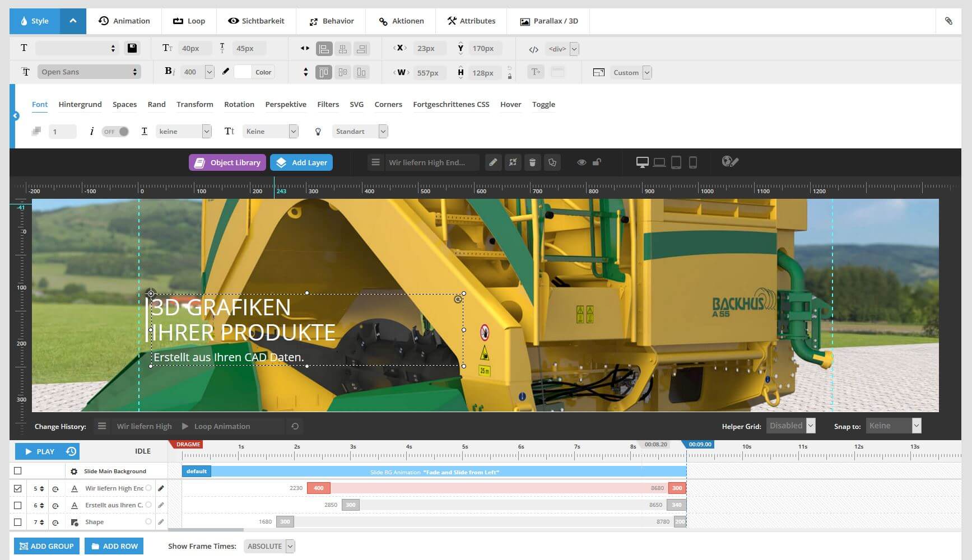Check the Slide Main Background checkbox

point(18,471)
